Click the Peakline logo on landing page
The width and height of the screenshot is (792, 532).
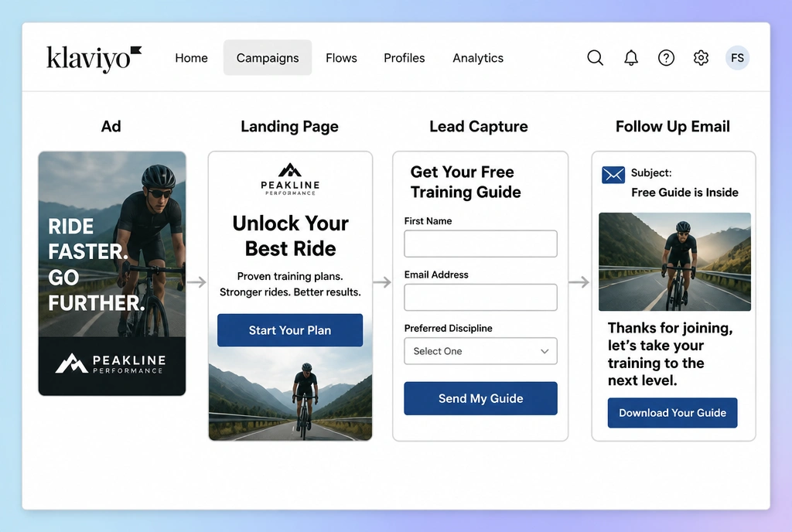tap(290, 179)
